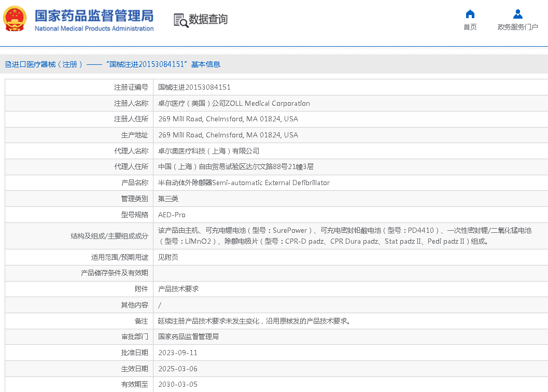Image resolution: width=548 pixels, height=392 pixels.
Task: Select expiry date 2030-03-05
Action: 178,384
